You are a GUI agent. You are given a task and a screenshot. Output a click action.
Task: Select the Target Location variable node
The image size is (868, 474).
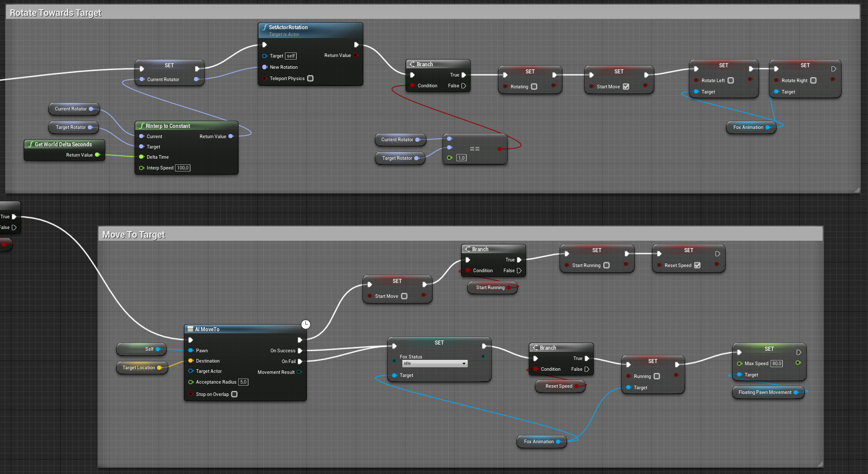(x=139, y=368)
